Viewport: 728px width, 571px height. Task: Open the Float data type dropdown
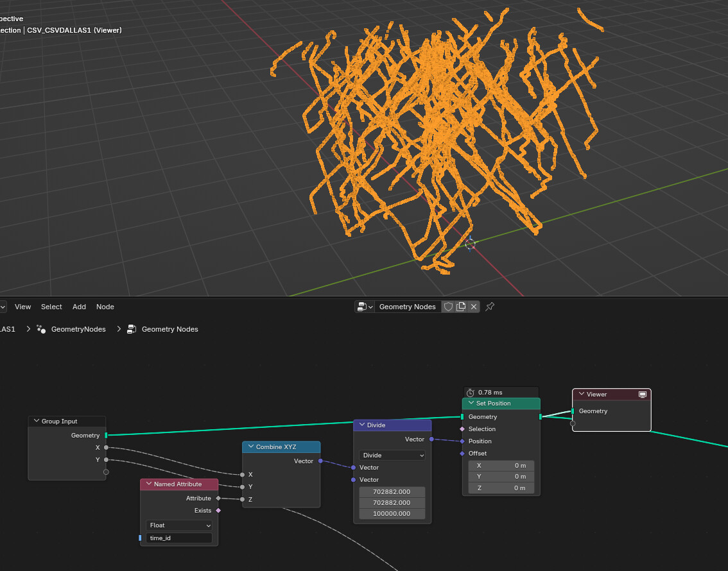(178, 525)
